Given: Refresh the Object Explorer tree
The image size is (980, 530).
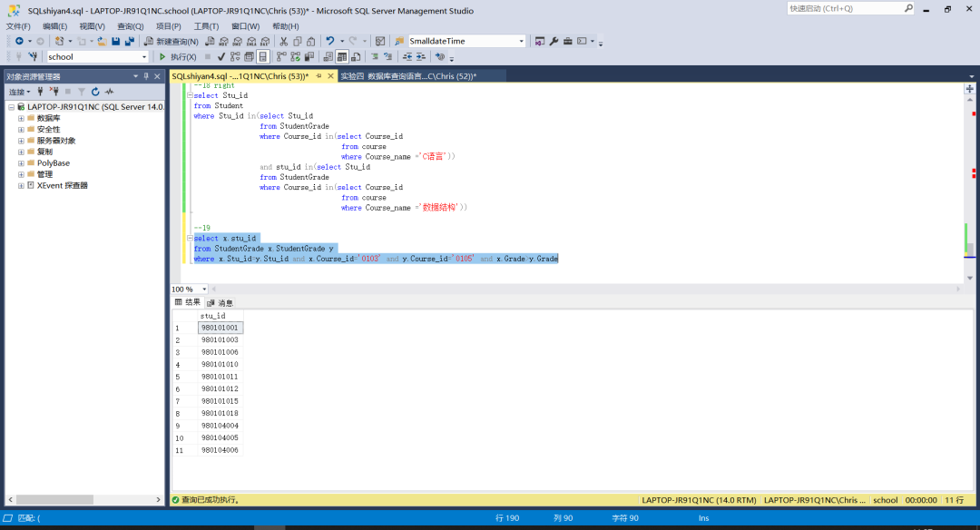Looking at the screenshot, I should (x=94, y=92).
